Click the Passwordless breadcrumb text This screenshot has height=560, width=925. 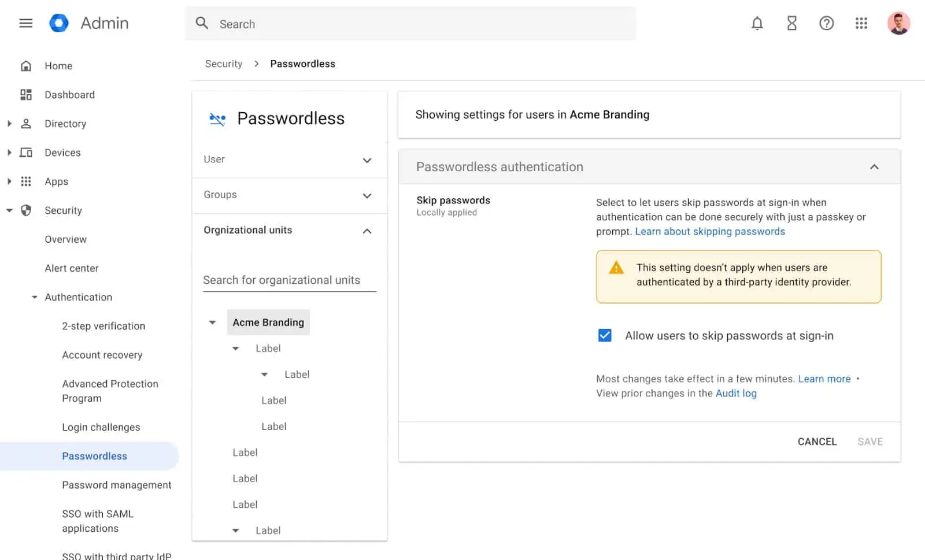[x=302, y=64]
